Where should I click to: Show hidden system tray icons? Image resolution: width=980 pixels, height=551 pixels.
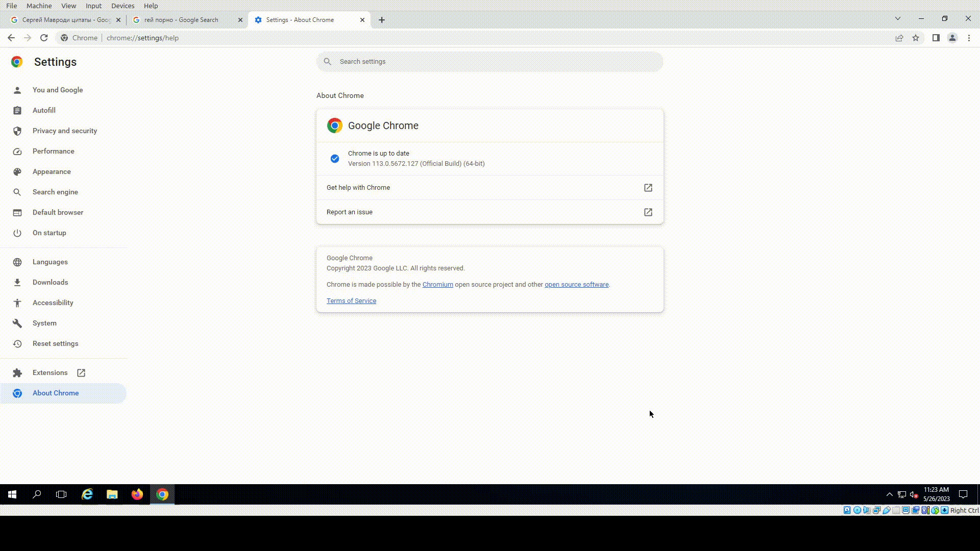coord(889,494)
